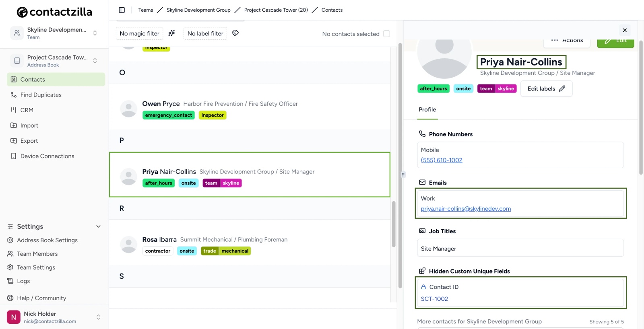Click the mechanical label on Rosa Ibarra
644x329 pixels.
235,251
